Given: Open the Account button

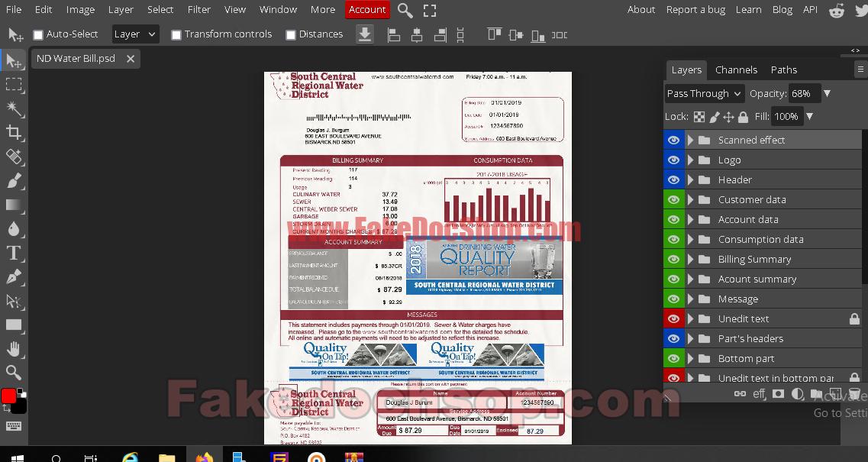Looking at the screenshot, I should [x=367, y=9].
